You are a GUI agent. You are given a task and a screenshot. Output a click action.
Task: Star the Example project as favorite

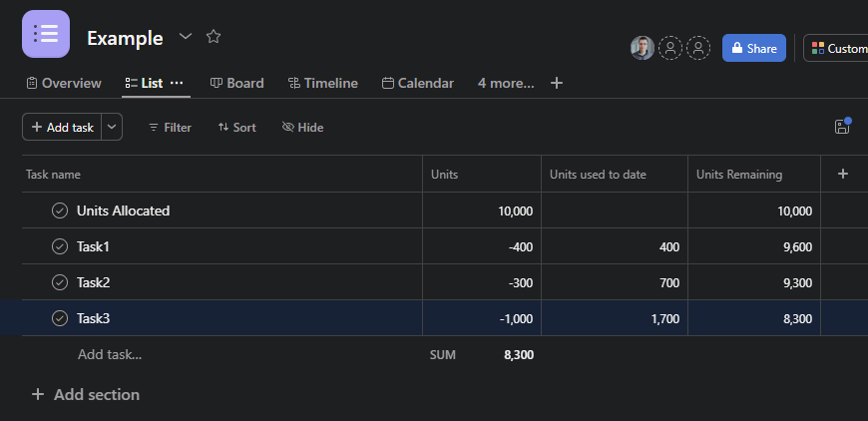pyautogui.click(x=213, y=37)
